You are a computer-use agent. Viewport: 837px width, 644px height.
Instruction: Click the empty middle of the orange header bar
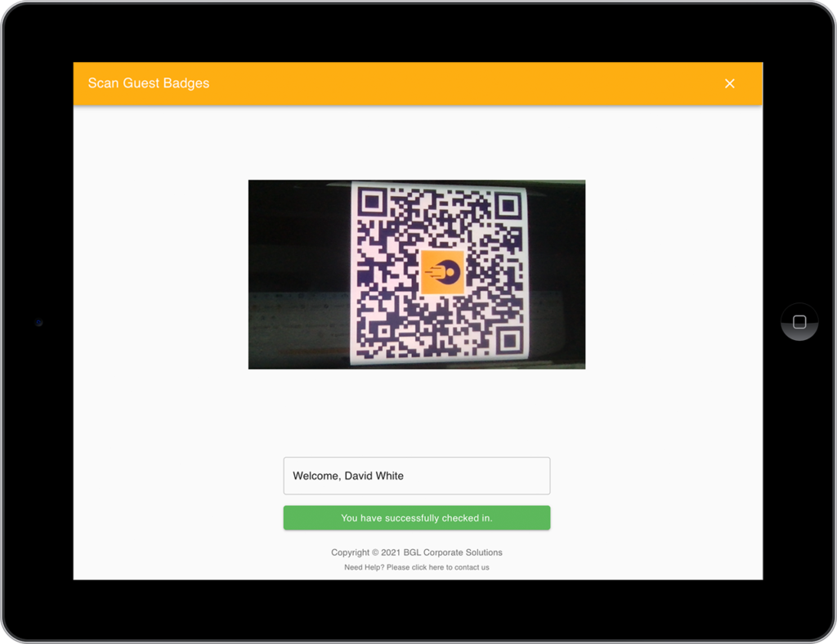click(x=458, y=83)
